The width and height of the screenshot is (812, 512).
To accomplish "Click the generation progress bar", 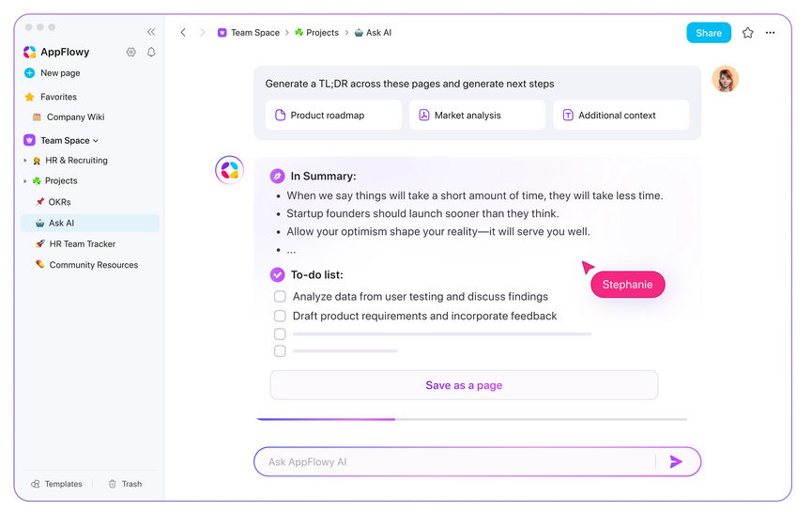I will click(x=472, y=419).
